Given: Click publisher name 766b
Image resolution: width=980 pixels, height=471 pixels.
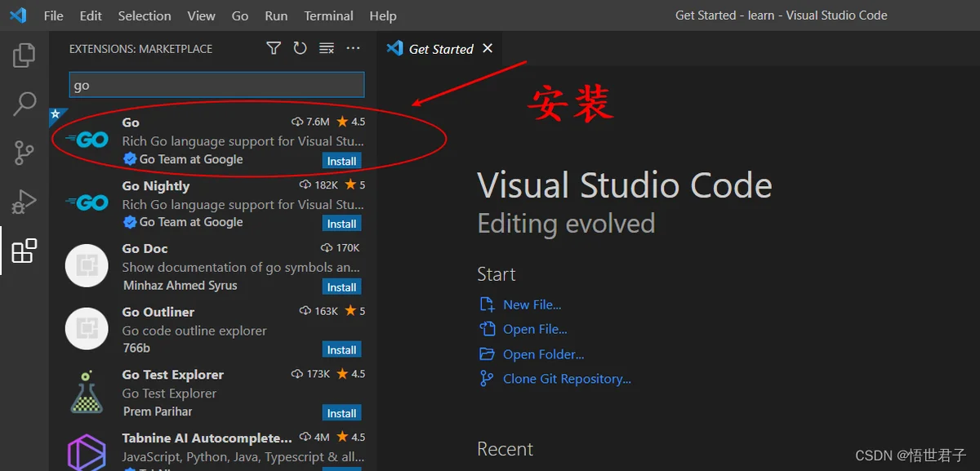Looking at the screenshot, I should click(136, 349).
